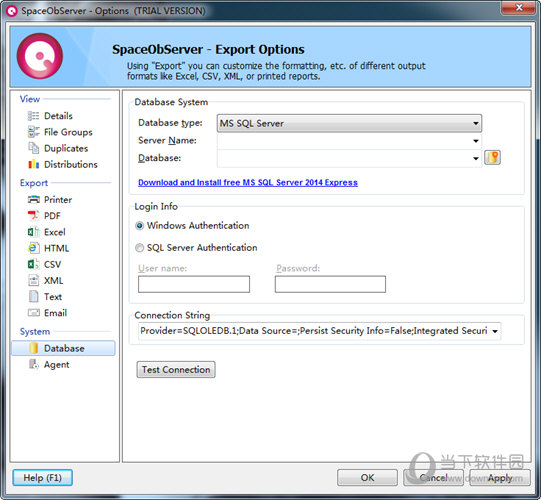Select the Database system page
This screenshot has height=500, width=541.
[x=63, y=348]
